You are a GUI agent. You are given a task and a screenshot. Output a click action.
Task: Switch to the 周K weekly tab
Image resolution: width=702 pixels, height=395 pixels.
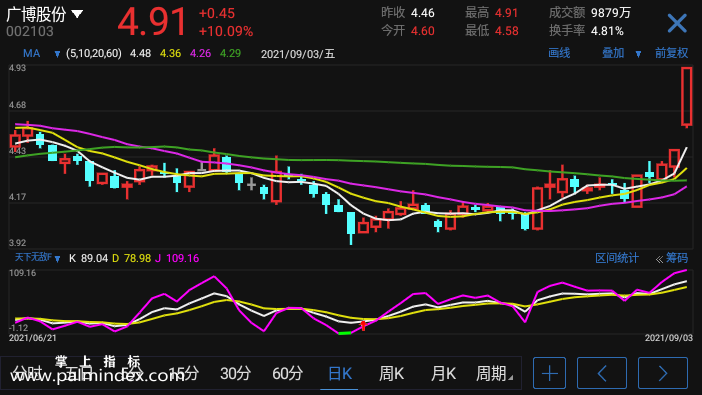click(x=392, y=373)
